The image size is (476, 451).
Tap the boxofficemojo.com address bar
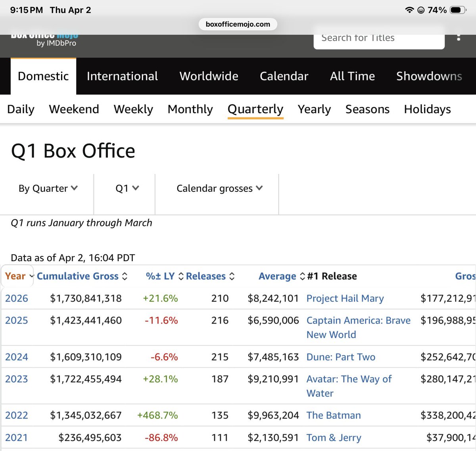click(x=238, y=24)
